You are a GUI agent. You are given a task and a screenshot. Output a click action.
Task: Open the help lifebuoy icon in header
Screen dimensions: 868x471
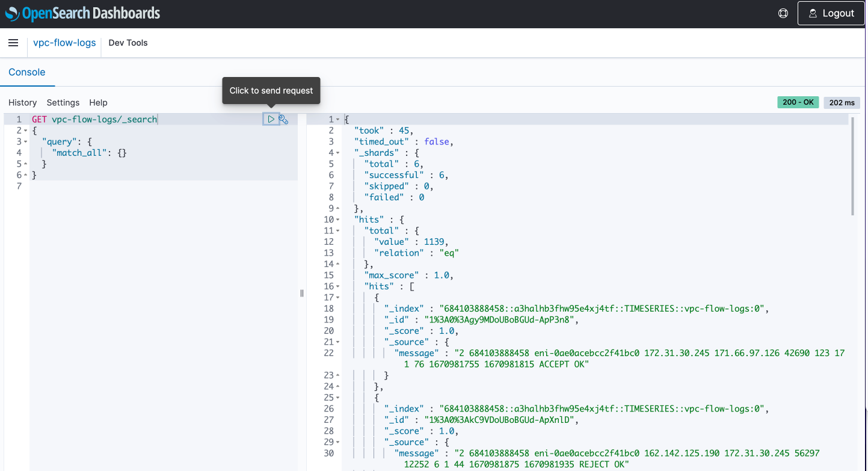[x=783, y=13]
